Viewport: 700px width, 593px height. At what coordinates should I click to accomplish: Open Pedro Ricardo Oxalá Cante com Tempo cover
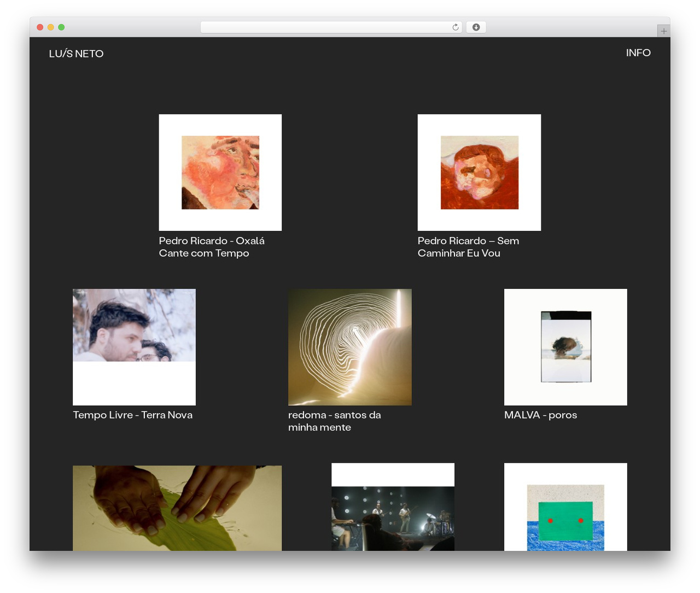[x=220, y=172]
